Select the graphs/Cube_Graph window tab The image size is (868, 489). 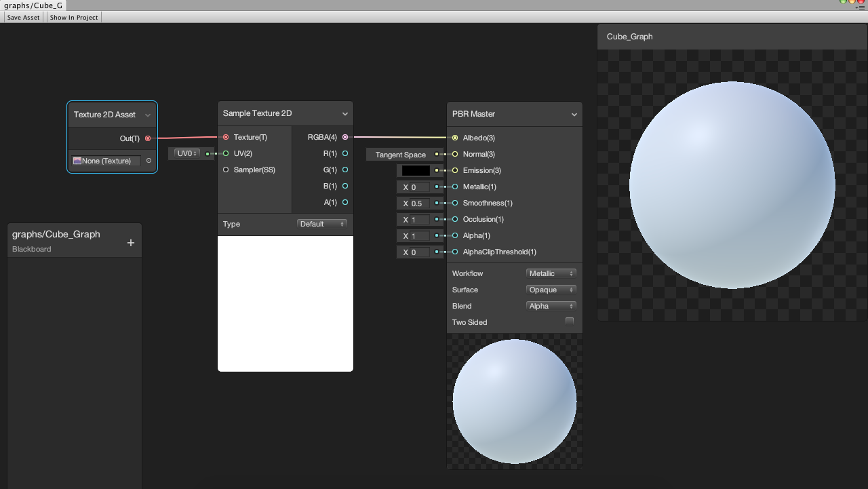point(33,5)
